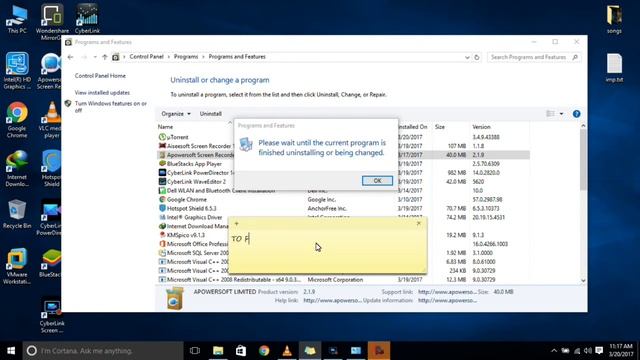
Task: Open This PC desktop icon
Action: pyautogui.click(x=17, y=20)
